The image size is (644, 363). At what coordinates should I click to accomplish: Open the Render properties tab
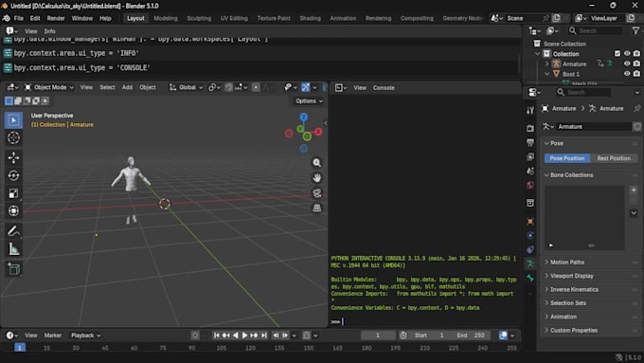click(x=530, y=128)
